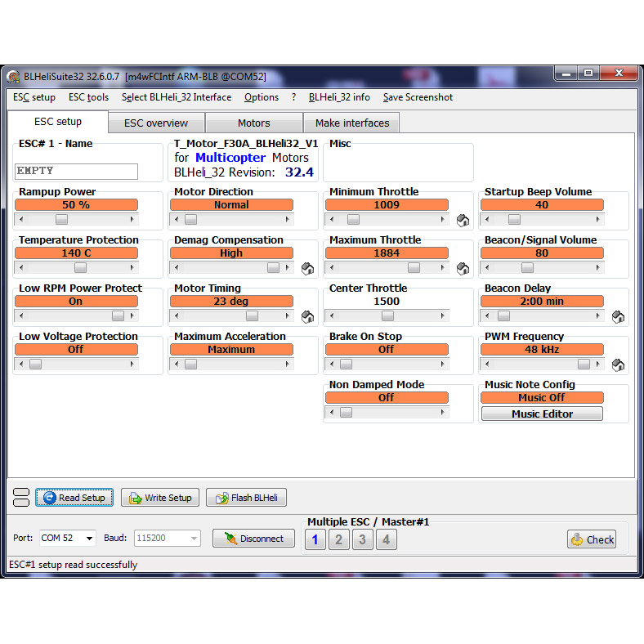Reset Maximum Throttle with its home icon
Viewport: 644px width, 644px height.
click(463, 269)
